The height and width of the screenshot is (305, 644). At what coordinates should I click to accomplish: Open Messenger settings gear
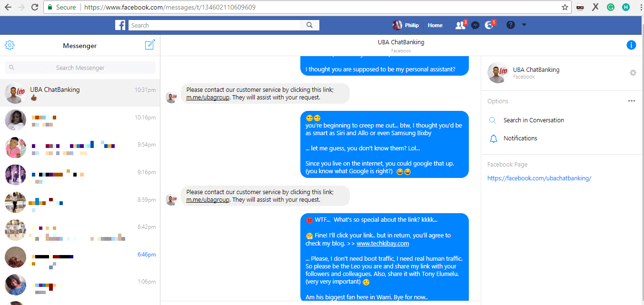10,45
